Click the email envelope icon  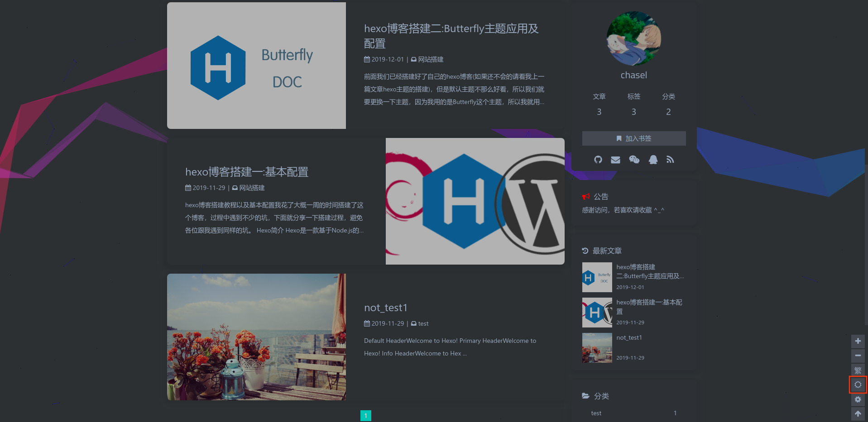click(x=615, y=160)
